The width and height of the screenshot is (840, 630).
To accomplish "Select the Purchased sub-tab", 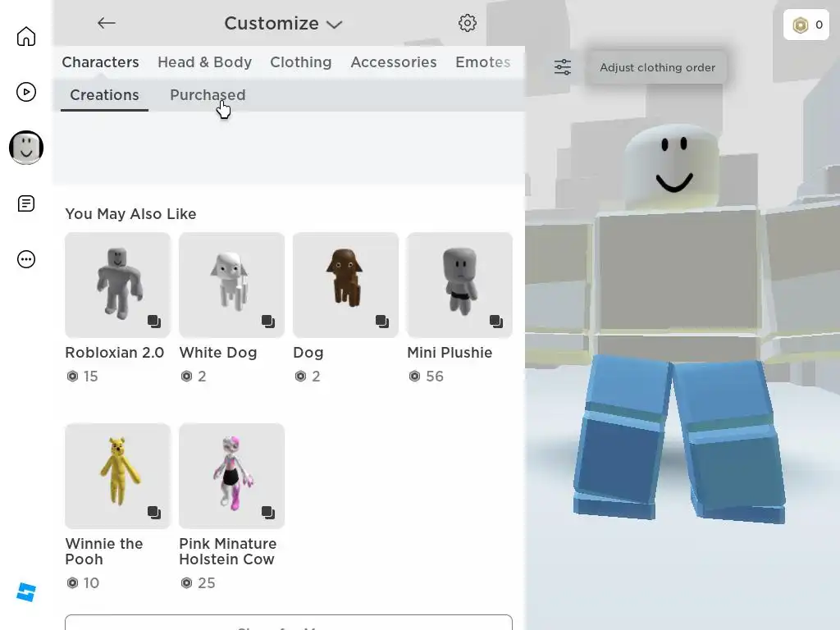I will [x=208, y=95].
